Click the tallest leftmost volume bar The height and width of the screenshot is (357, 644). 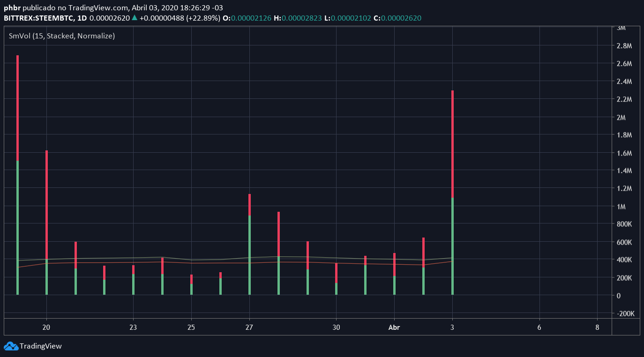pyautogui.click(x=17, y=175)
